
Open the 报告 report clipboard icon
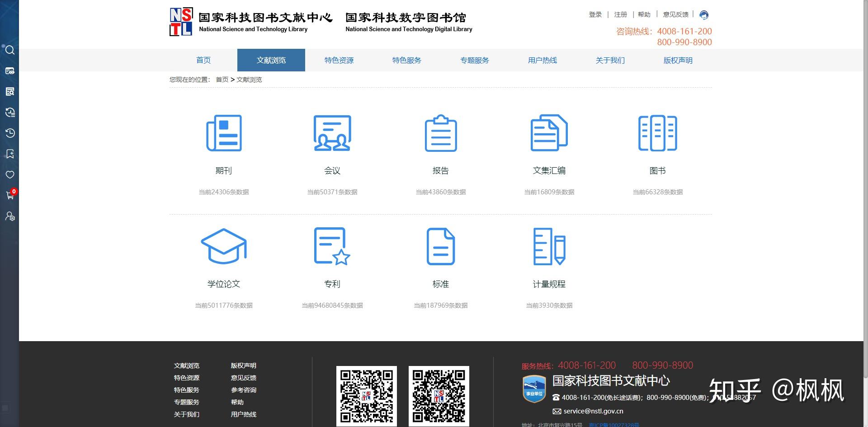(x=441, y=133)
